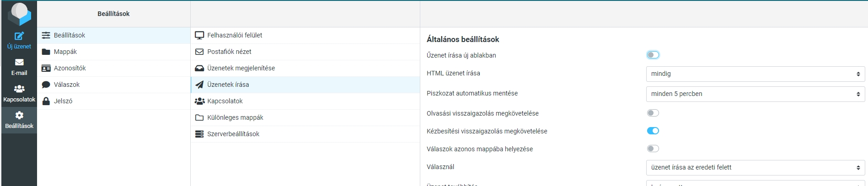Image resolution: width=868 pixels, height=186 pixels.
Task: Open the Válasznál dropdown
Action: pos(755,167)
